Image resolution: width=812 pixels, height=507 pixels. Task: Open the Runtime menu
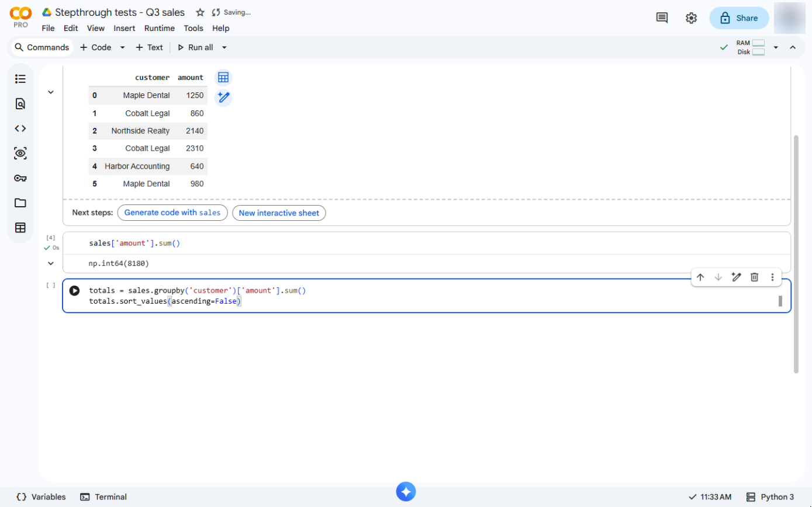tap(160, 28)
